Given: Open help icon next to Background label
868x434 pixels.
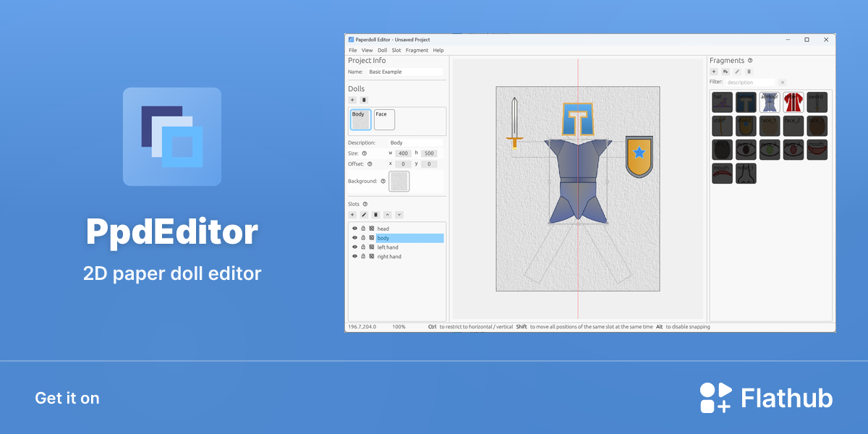Looking at the screenshot, I should [x=383, y=182].
